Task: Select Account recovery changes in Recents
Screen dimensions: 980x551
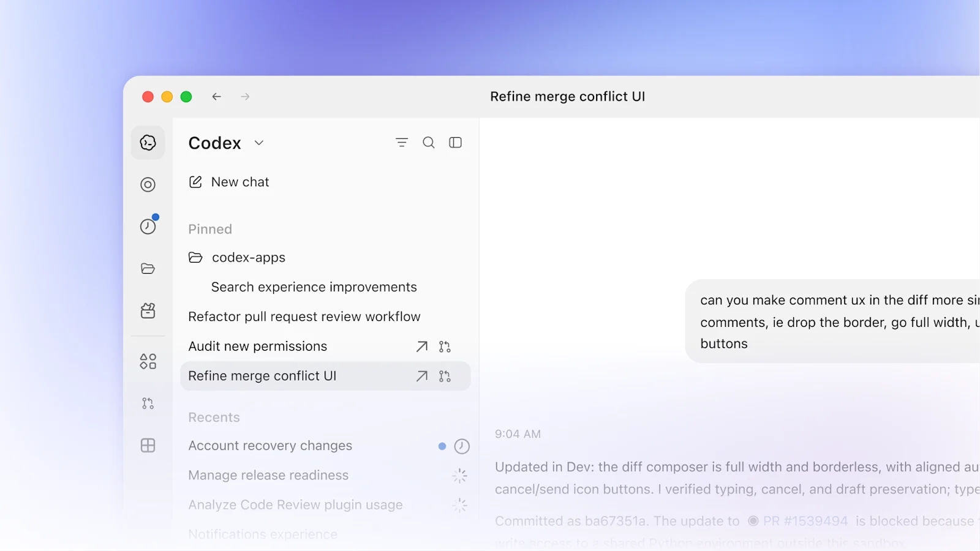Action: coord(270,446)
